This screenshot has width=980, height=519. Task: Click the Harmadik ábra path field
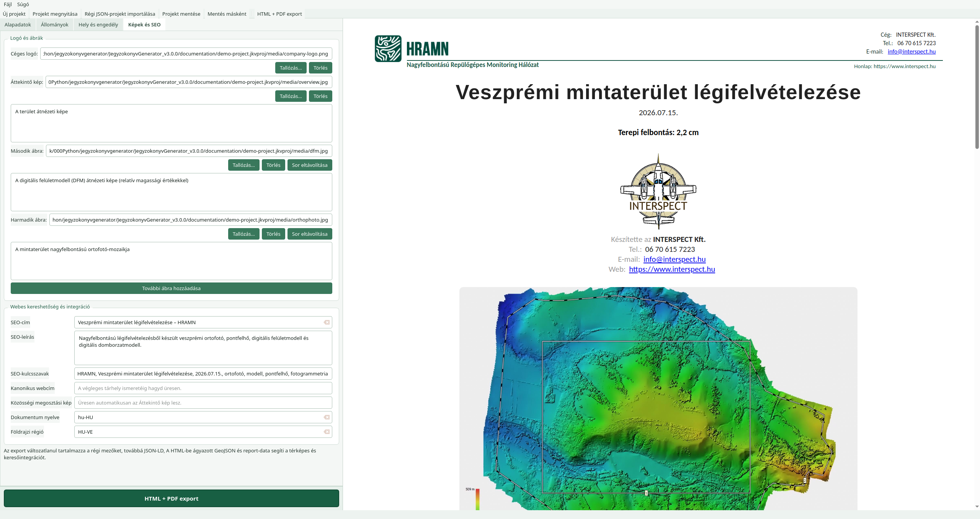(191, 220)
